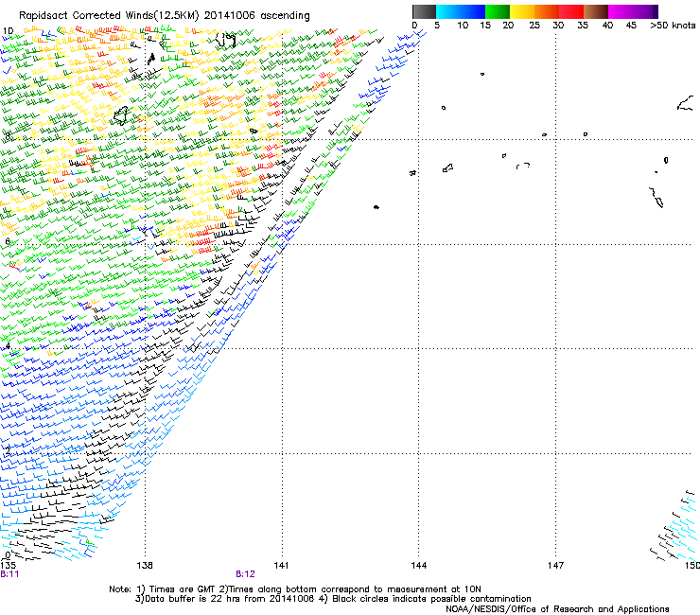Click the latitude '2' axis label
This screenshot has width=700, height=615.
8,451
